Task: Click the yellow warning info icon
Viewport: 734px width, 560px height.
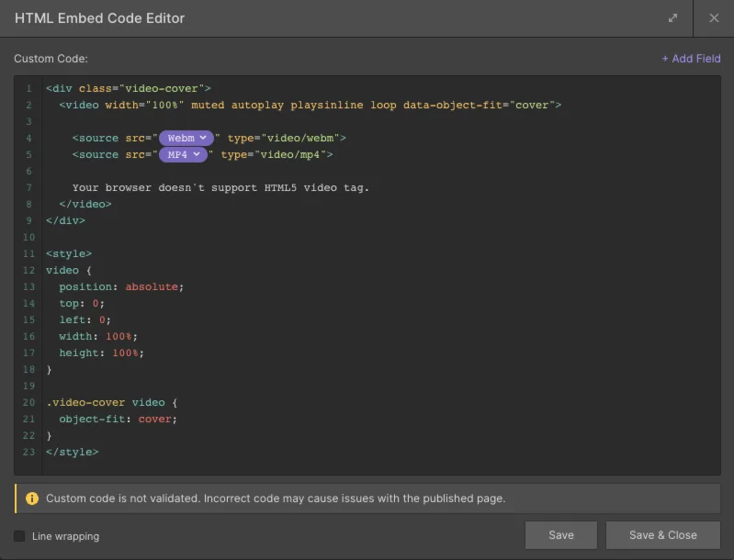Action: 32,498
